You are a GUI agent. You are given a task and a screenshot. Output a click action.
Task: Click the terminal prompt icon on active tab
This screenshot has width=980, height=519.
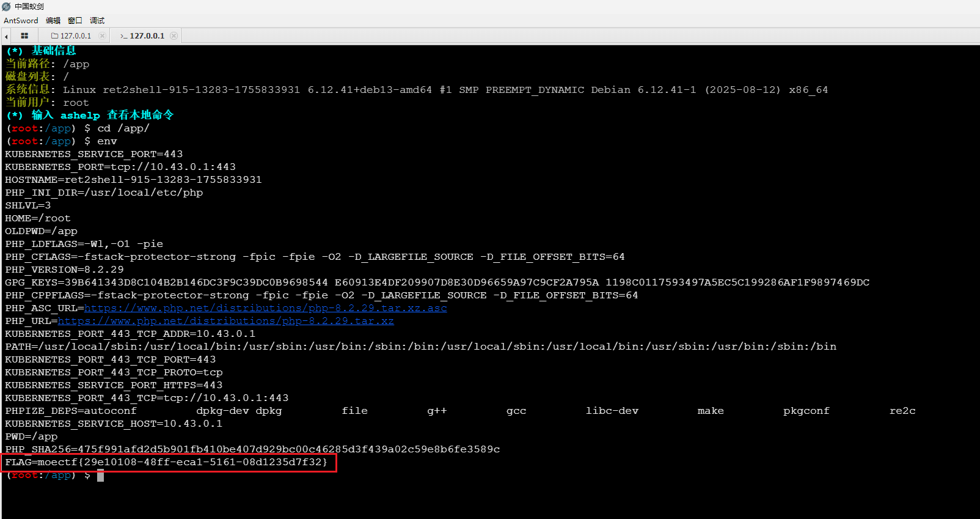(x=124, y=36)
